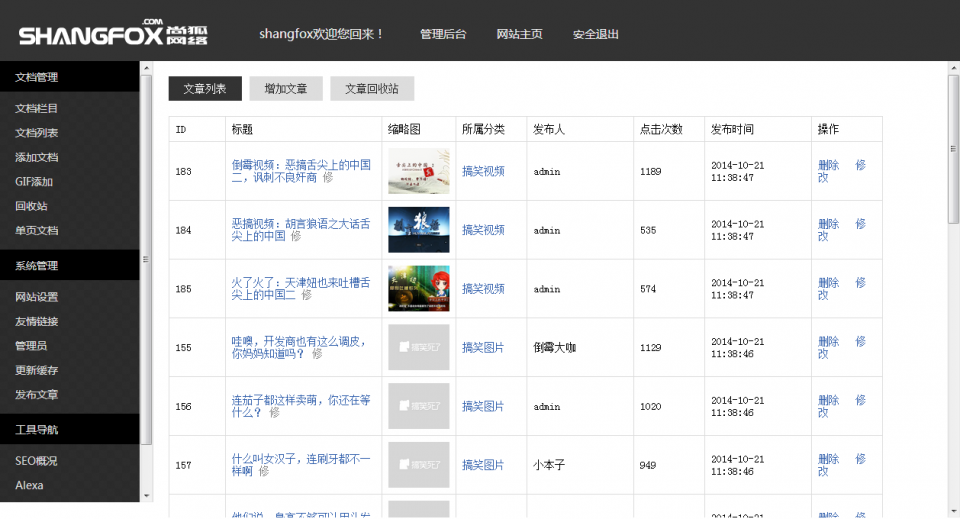Click the grey placeholder thumbnail of article 157

(419, 465)
